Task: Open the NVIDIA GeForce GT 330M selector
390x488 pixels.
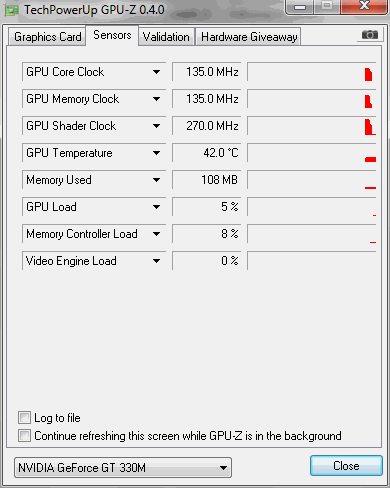Action: pos(123,467)
